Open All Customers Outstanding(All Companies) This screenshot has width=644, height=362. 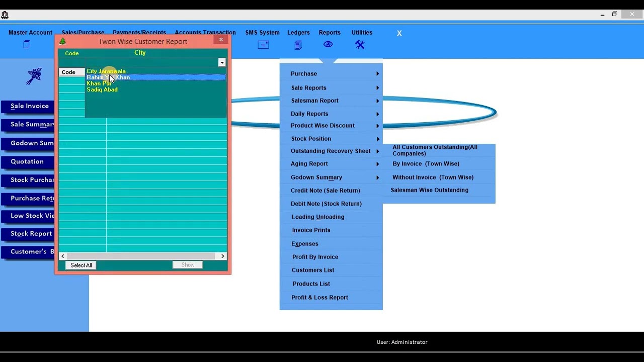click(x=435, y=150)
